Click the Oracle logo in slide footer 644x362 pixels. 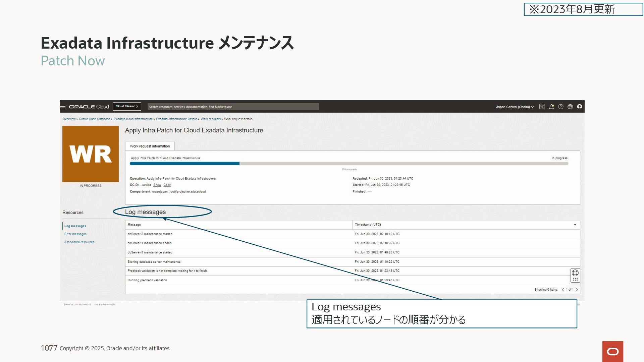(612, 351)
